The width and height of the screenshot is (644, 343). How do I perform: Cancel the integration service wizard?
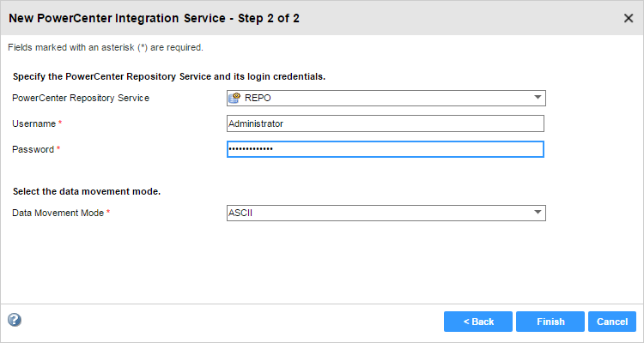611,322
